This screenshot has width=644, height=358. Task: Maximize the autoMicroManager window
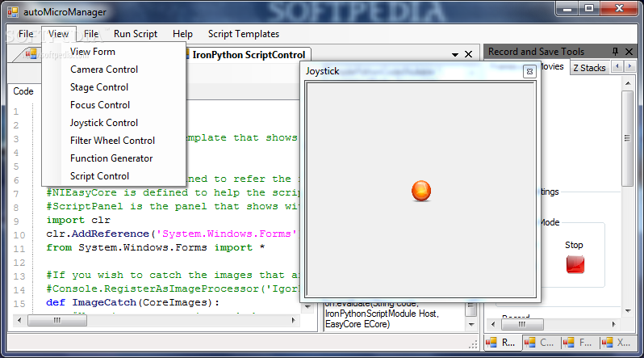(x=589, y=9)
